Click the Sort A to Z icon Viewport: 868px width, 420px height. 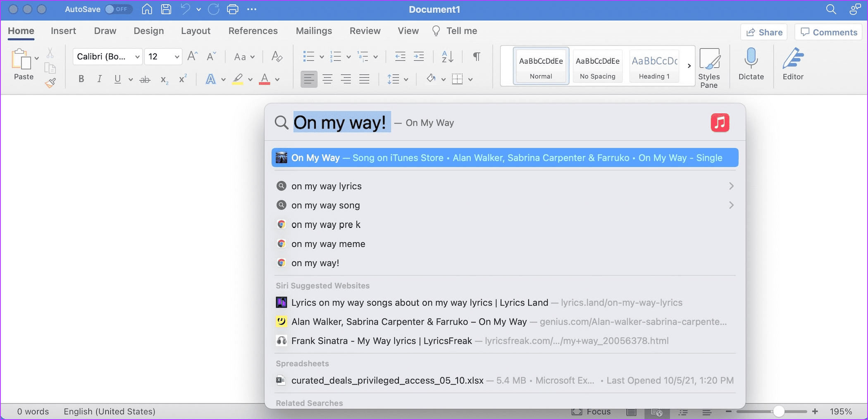447,56
